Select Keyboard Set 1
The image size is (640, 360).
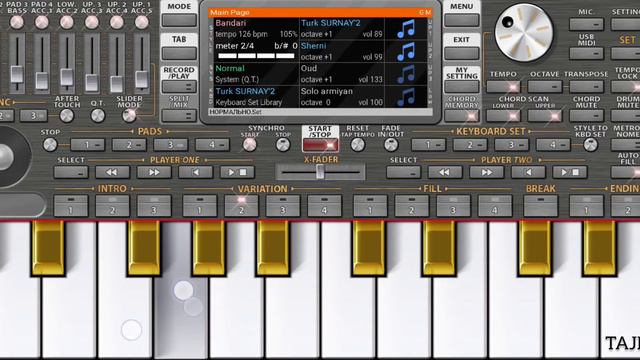(x=428, y=144)
